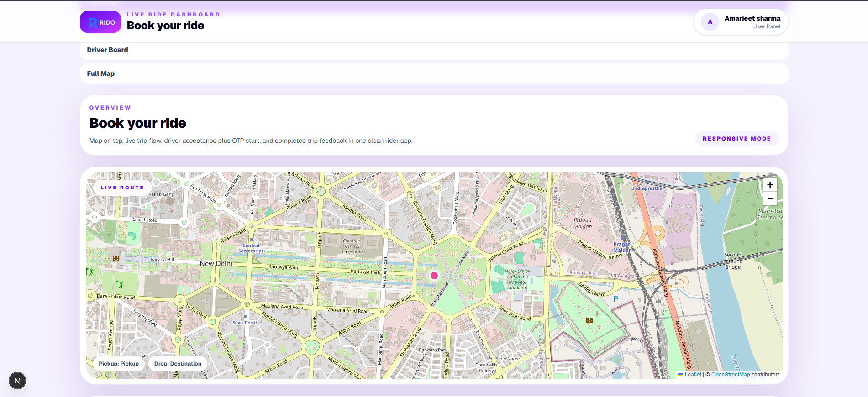Screen dimensions: 868x397
Task: Open the Amarjeet sharma user avatar
Action: (710, 22)
